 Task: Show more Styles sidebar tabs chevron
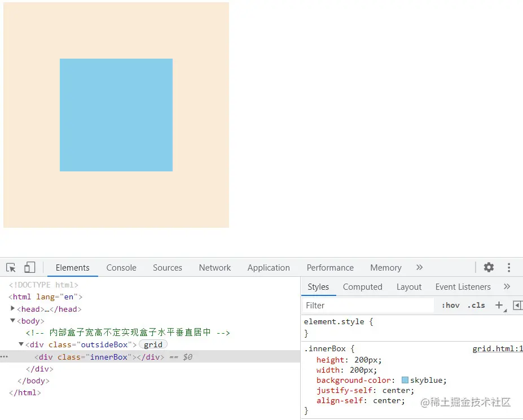coord(507,286)
